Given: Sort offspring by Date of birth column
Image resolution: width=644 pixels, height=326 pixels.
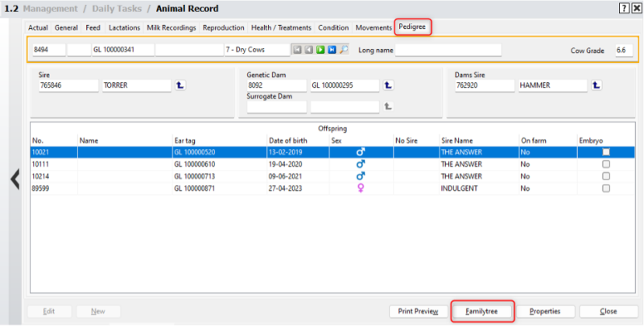Looking at the screenshot, I should click(288, 140).
